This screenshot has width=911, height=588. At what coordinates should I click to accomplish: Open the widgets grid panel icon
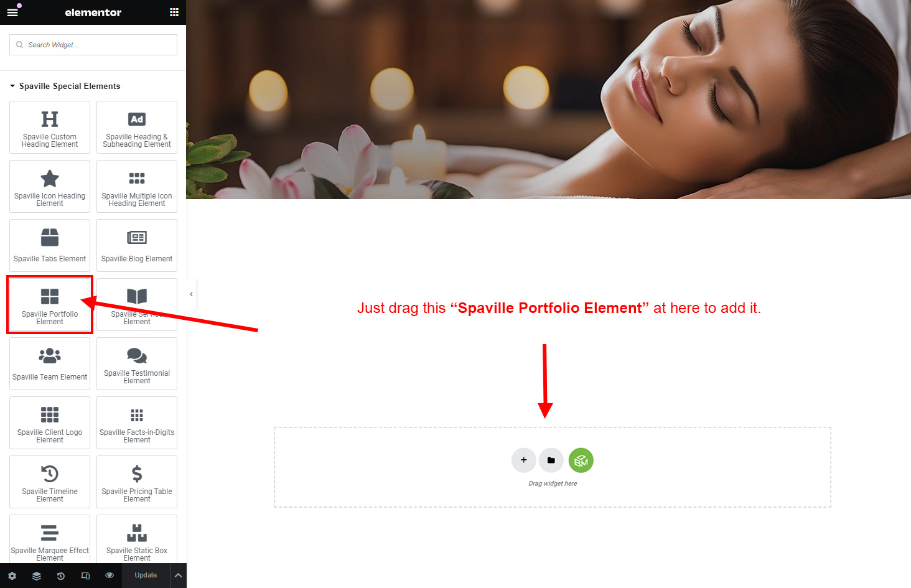(x=174, y=12)
